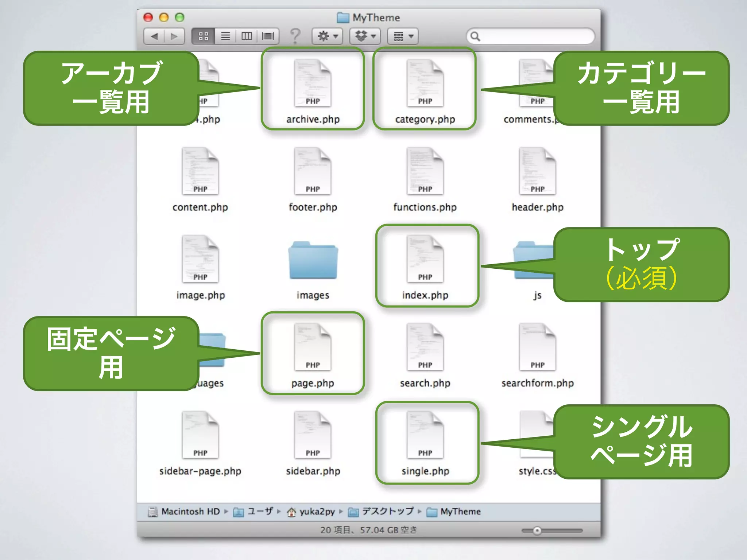Image resolution: width=747 pixels, height=560 pixels.
Task: Click Macintosh HD in path bar
Action: point(190,512)
